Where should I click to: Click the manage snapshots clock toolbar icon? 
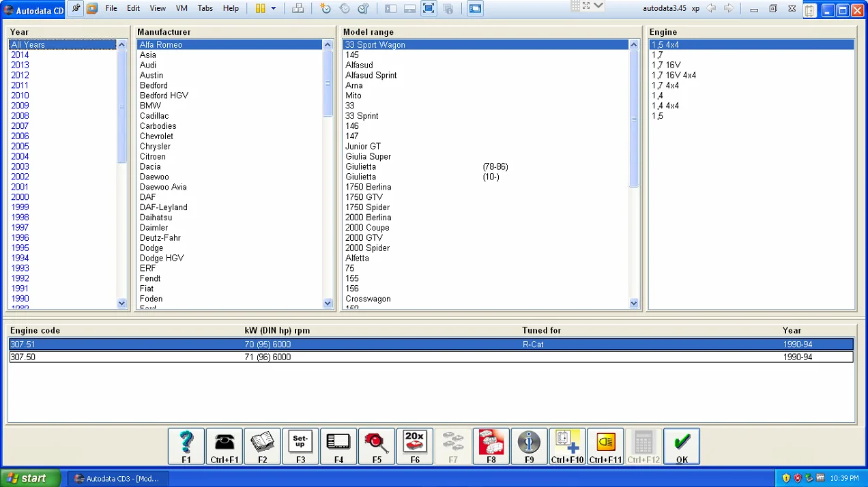click(x=363, y=8)
